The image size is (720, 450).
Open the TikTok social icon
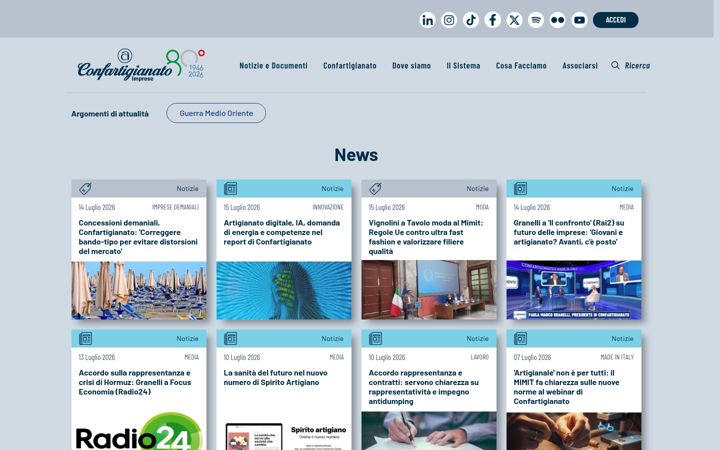pyautogui.click(x=471, y=20)
